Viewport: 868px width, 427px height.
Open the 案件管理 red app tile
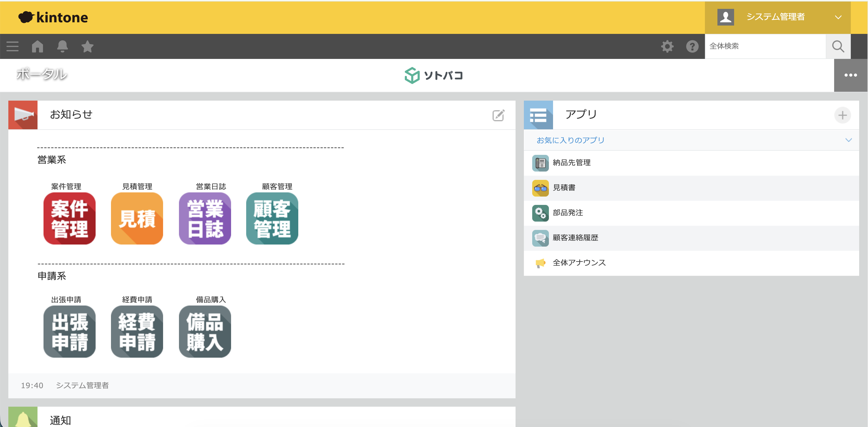(69, 218)
